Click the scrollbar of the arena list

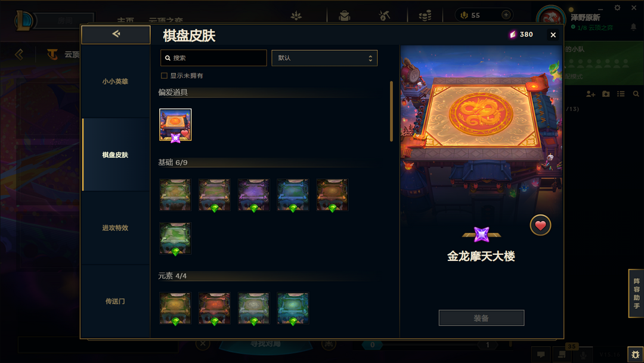pyautogui.click(x=391, y=112)
